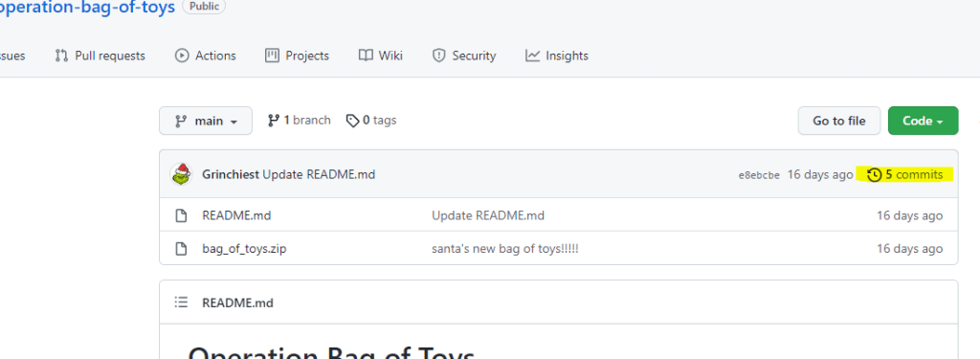980x359 pixels.
Task: Click the file icon beside bag_of_toys.zip
Action: [181, 249]
